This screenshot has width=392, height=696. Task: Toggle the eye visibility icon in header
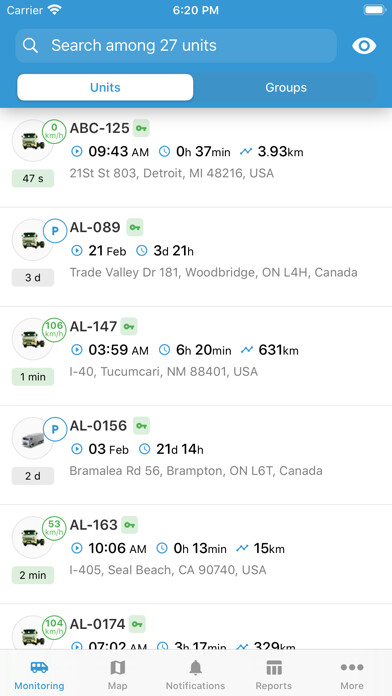[x=364, y=46]
